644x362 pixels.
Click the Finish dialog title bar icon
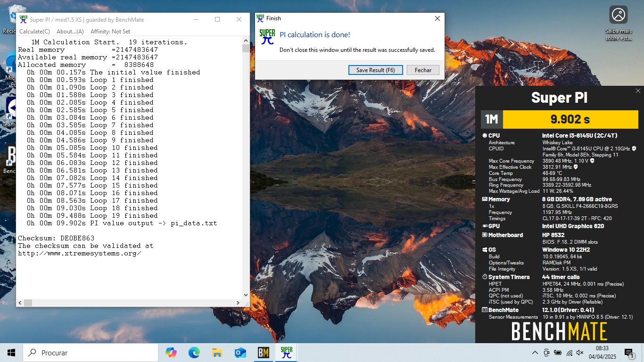260,18
